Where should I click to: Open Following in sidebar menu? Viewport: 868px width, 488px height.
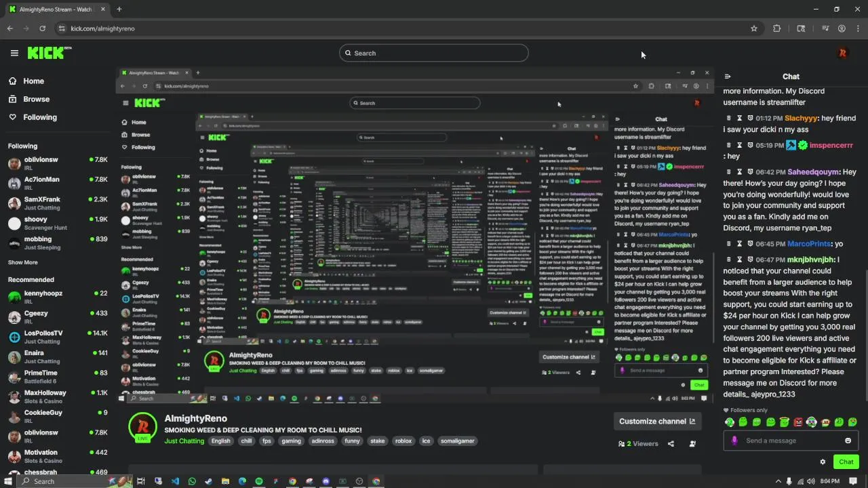(33, 117)
